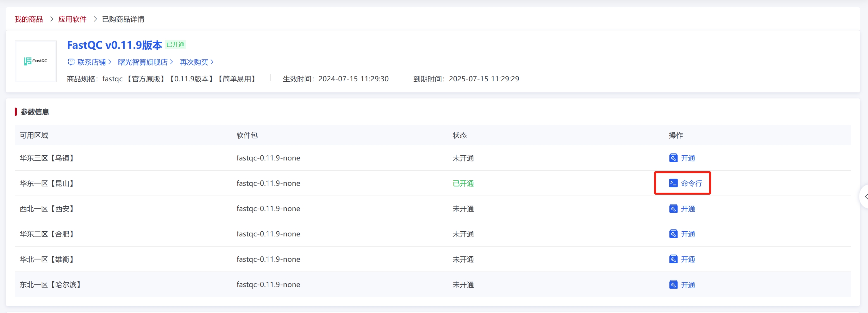Click the chevron after 曙光智算旗舰店

coord(172,62)
